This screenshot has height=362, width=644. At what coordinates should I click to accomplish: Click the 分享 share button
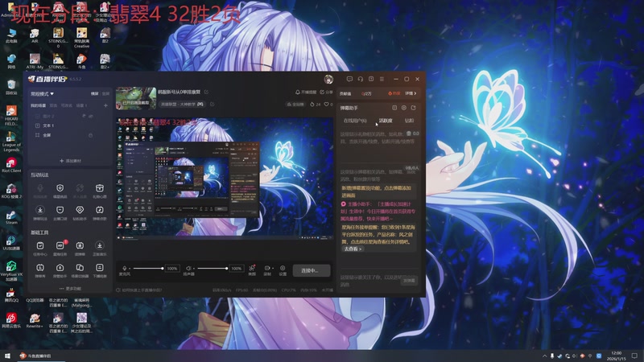[326, 93]
